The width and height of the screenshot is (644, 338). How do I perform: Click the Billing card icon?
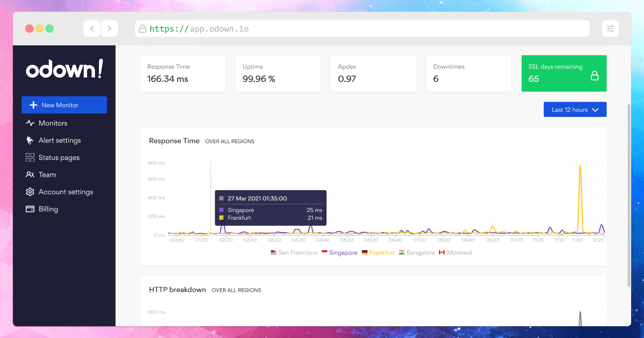click(x=30, y=209)
